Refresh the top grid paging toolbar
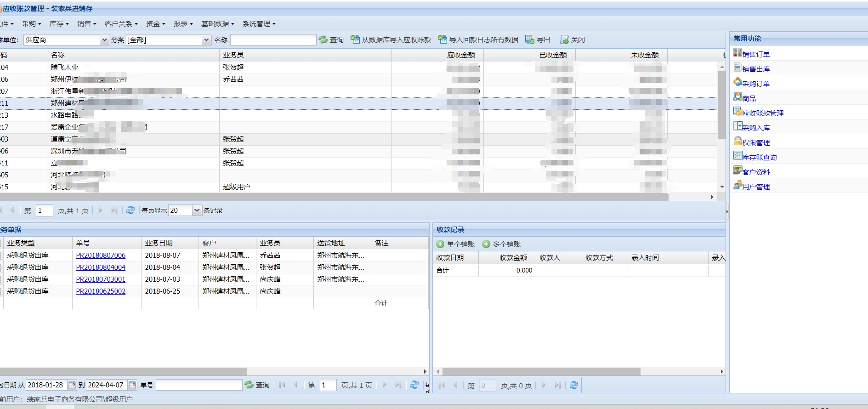868x409 pixels. tap(130, 210)
